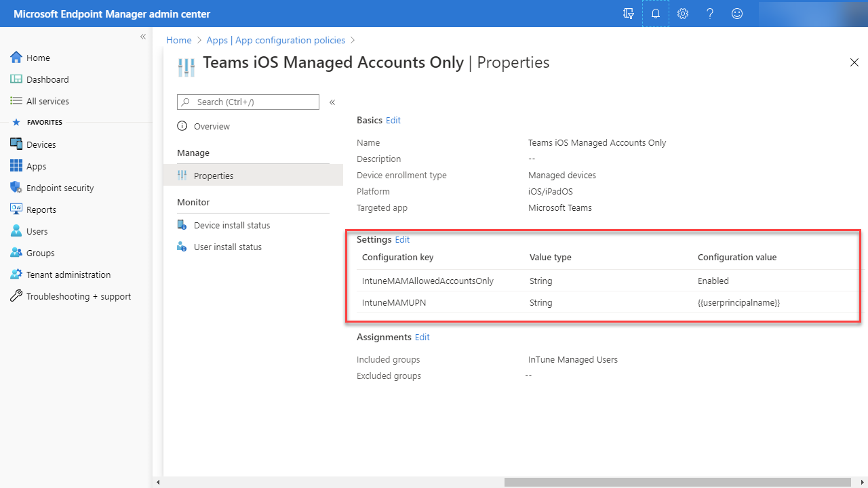The image size is (868, 488).
Task: Select the Microsoft Teams targeted app value
Action: pos(560,207)
